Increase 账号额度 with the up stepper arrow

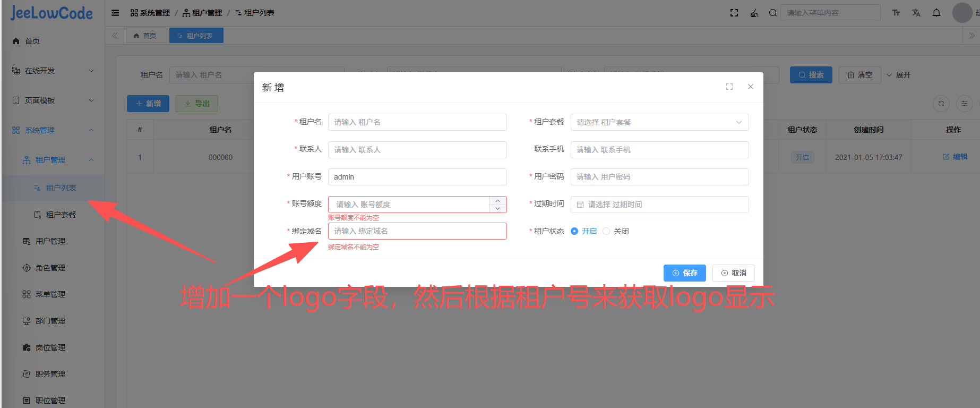pos(497,201)
